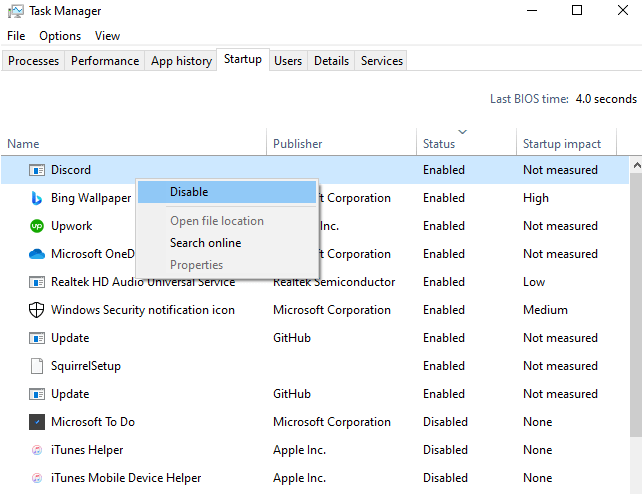642x494 pixels.
Task: Switch to the Services tab
Action: 381,61
